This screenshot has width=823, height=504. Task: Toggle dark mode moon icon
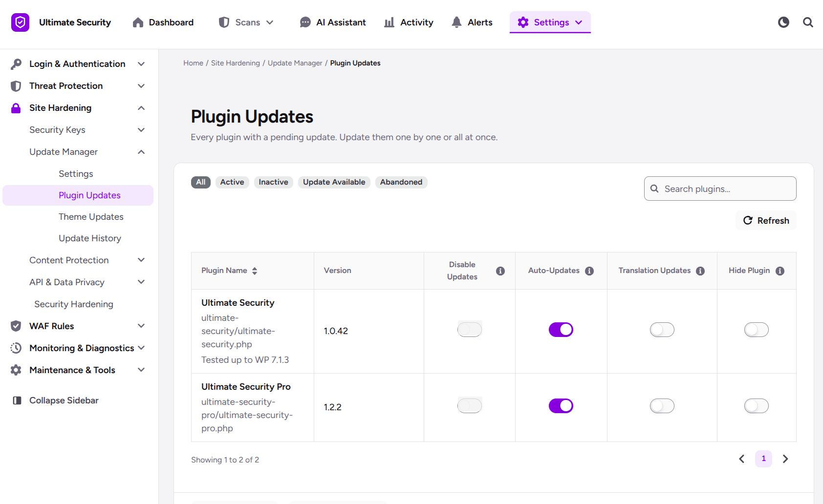pos(783,22)
